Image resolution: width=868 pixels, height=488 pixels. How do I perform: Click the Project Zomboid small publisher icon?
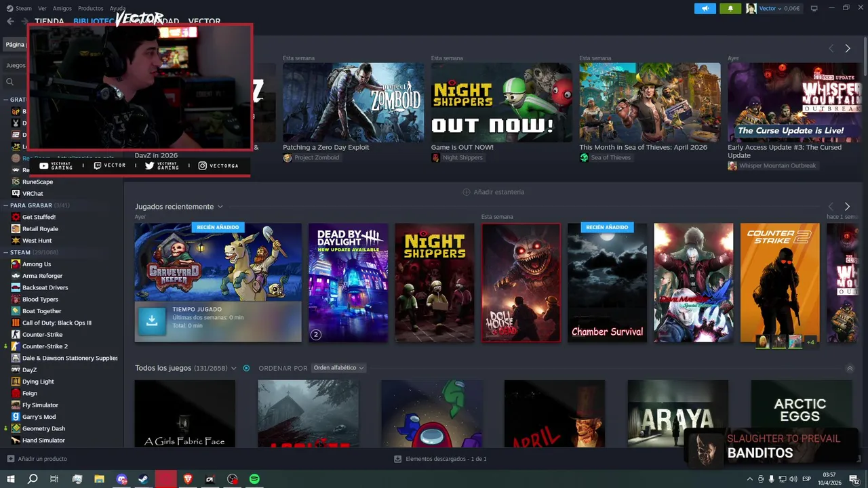click(288, 157)
